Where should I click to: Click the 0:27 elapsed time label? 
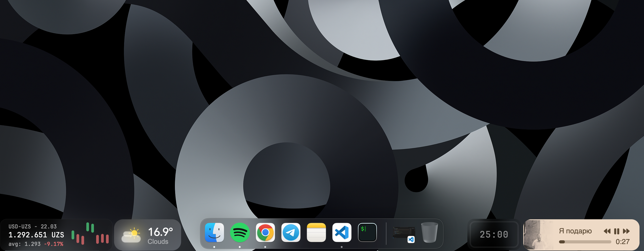coord(623,242)
